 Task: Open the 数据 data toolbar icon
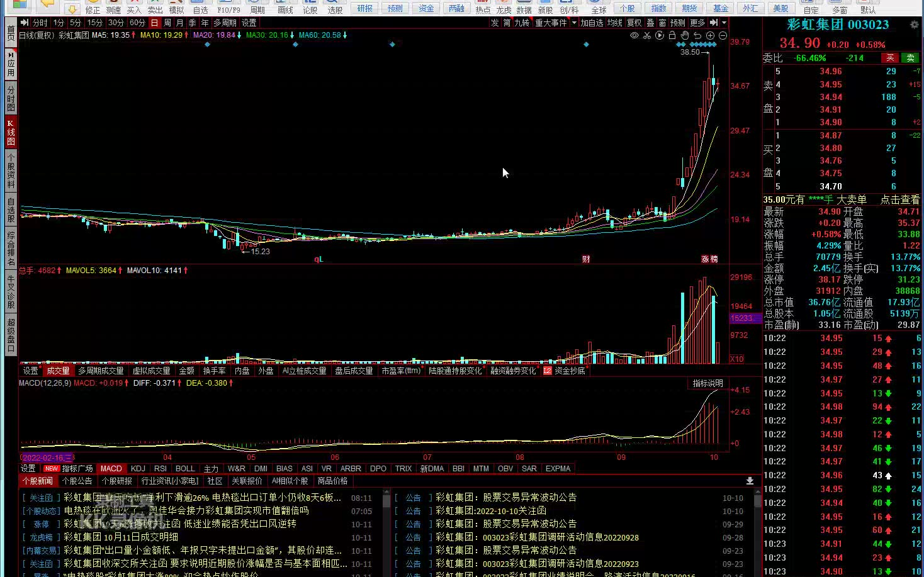[x=524, y=8]
